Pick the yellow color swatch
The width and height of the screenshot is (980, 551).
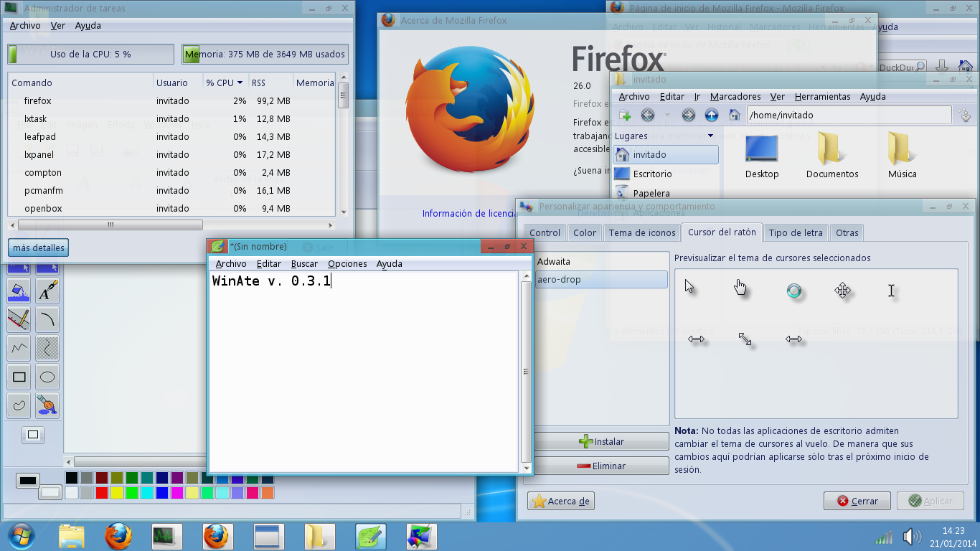(x=116, y=493)
